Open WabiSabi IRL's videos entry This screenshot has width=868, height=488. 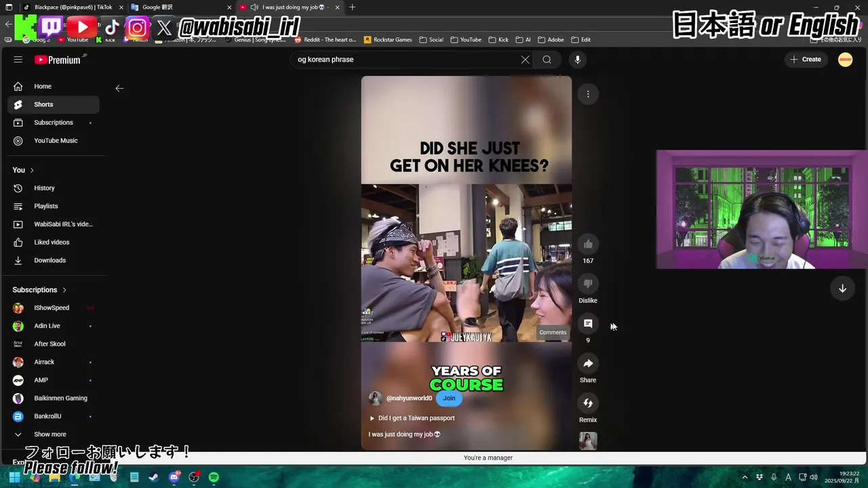[x=53, y=224]
